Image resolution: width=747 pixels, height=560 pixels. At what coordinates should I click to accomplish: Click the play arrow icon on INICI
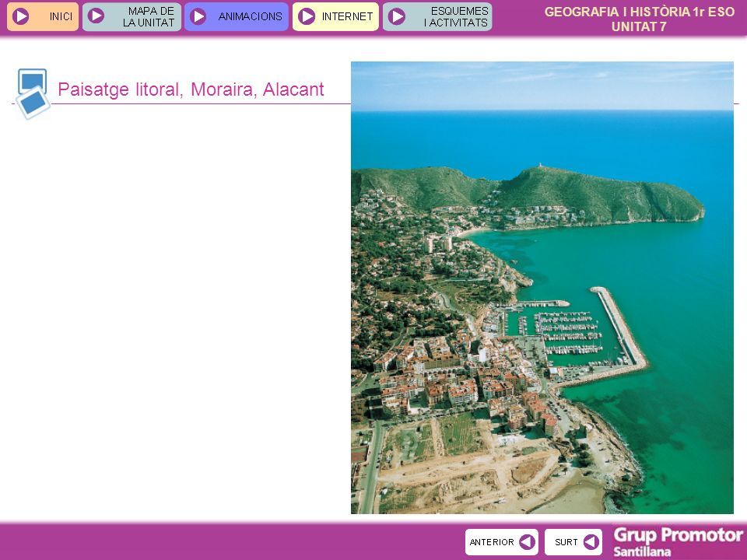(20, 16)
